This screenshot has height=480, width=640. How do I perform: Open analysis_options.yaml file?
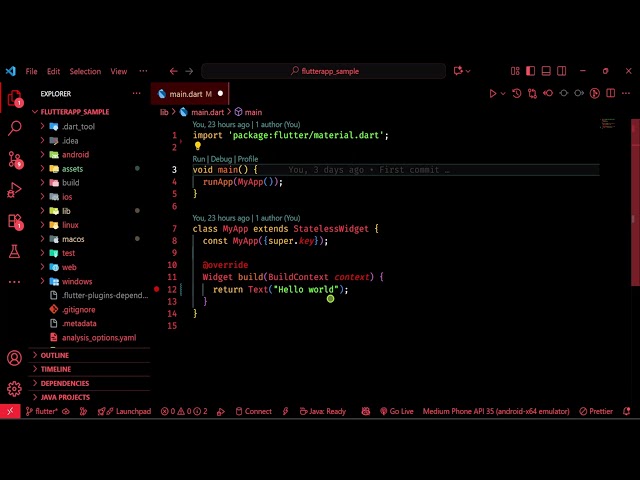(91, 338)
